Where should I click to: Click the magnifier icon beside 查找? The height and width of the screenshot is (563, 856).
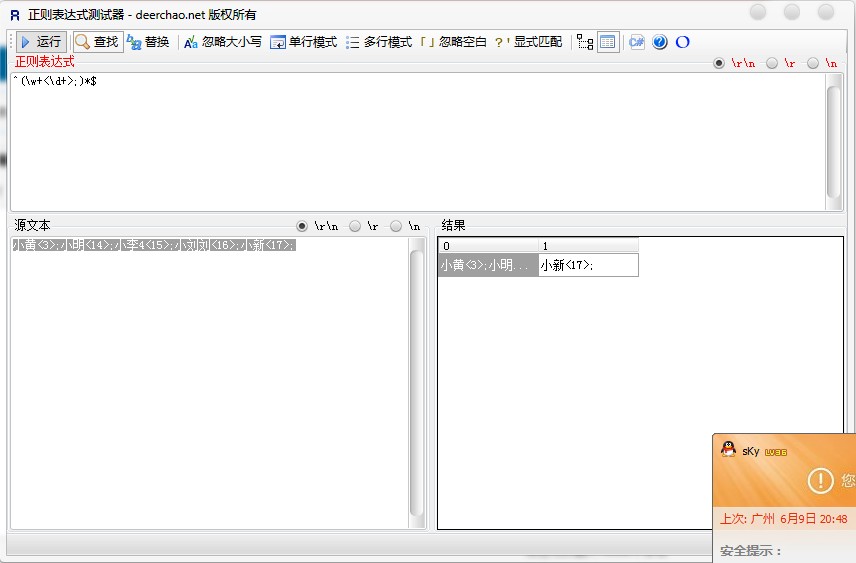[82, 42]
